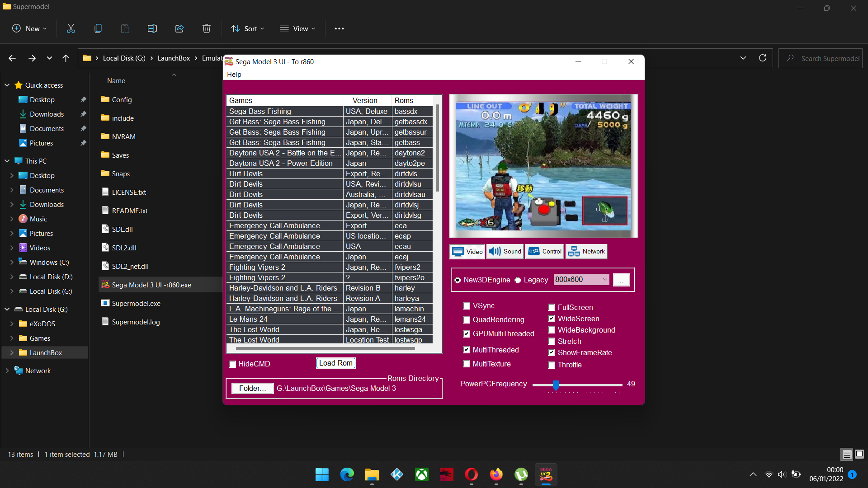
Task: Open Xbox app from the taskbar
Action: point(422,474)
